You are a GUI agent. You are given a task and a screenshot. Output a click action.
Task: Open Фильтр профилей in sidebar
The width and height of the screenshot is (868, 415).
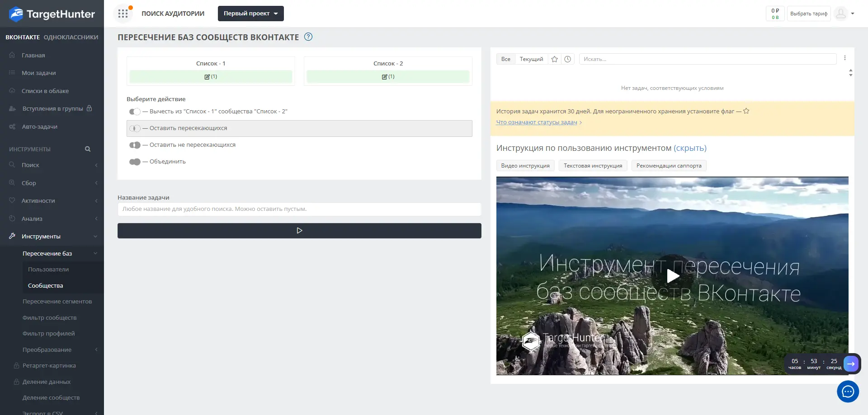point(49,334)
